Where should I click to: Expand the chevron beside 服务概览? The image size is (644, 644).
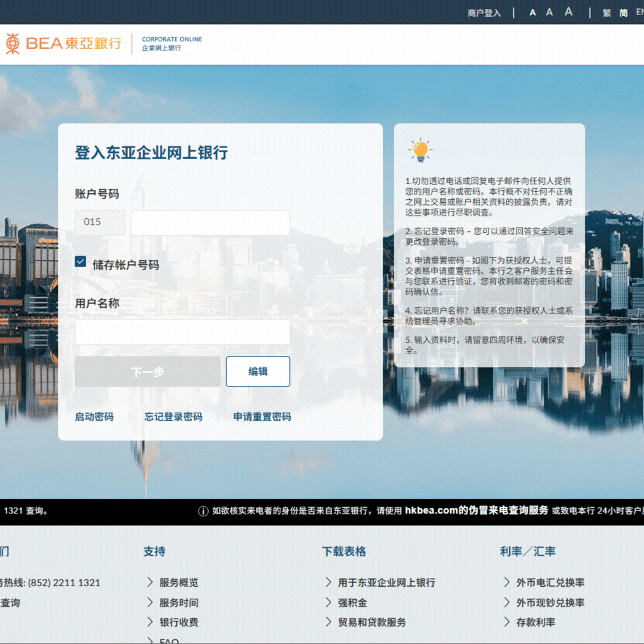(x=150, y=582)
